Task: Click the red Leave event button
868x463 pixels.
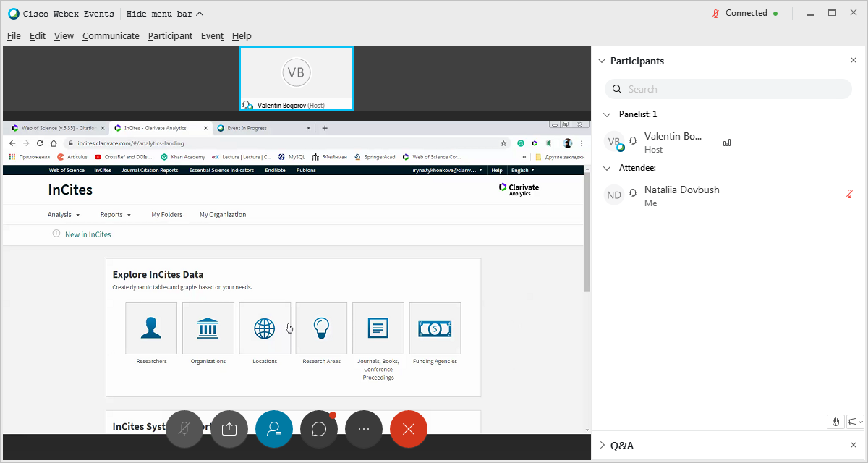Action: [x=409, y=429]
